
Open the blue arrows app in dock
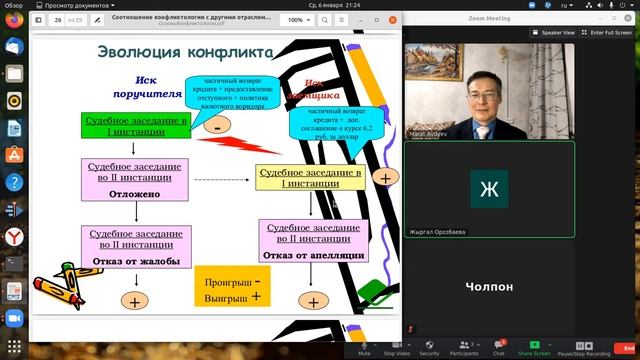(14, 210)
